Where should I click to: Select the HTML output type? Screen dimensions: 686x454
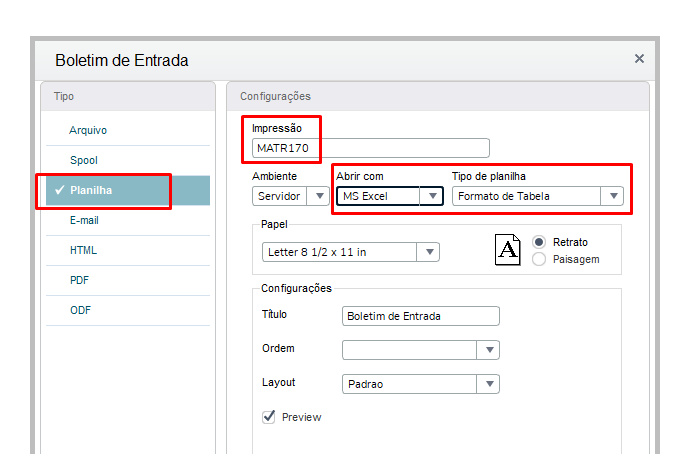(x=128, y=250)
